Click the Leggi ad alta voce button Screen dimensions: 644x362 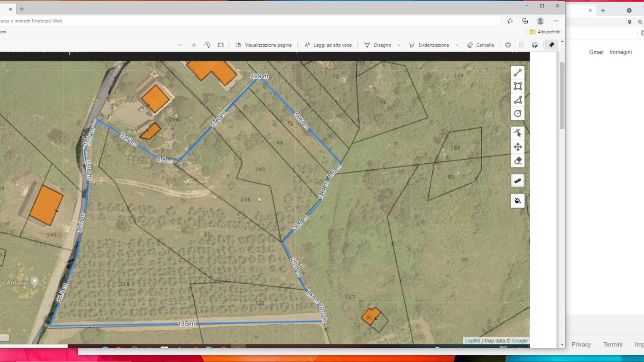pos(328,45)
